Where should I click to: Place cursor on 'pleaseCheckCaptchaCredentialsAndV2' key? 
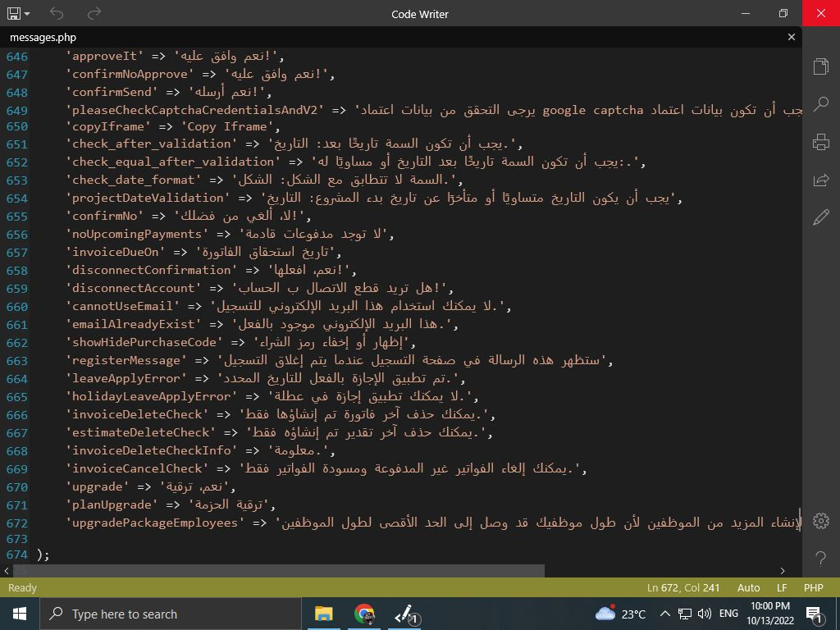[194, 110]
